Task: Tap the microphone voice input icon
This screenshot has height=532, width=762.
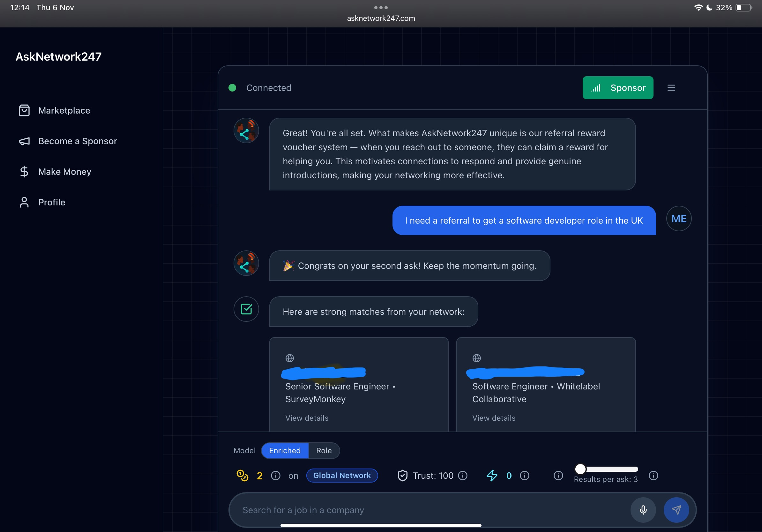Action: coord(643,510)
